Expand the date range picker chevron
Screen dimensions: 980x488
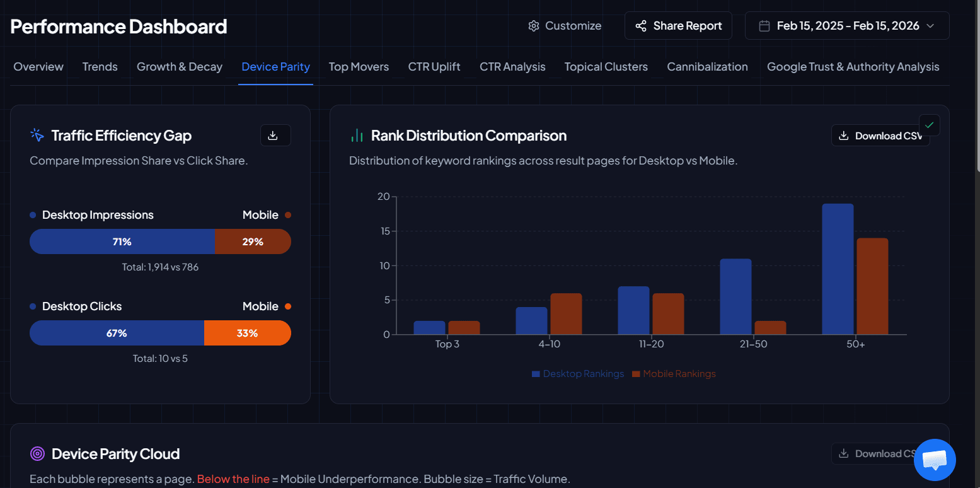(930, 26)
